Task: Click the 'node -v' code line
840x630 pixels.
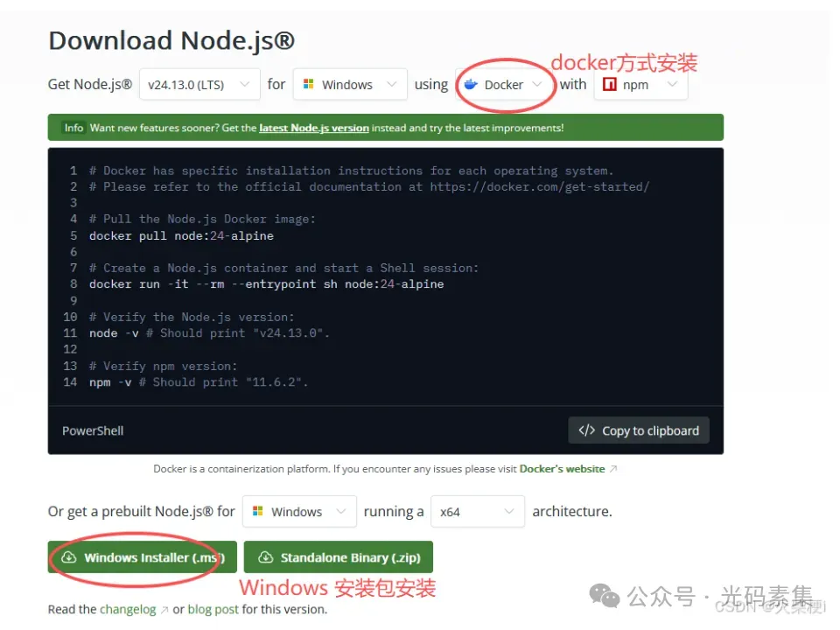Action: tap(209, 333)
